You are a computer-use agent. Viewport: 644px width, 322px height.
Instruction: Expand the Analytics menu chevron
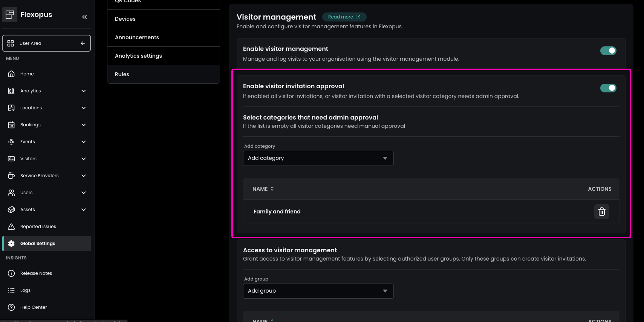tap(84, 91)
